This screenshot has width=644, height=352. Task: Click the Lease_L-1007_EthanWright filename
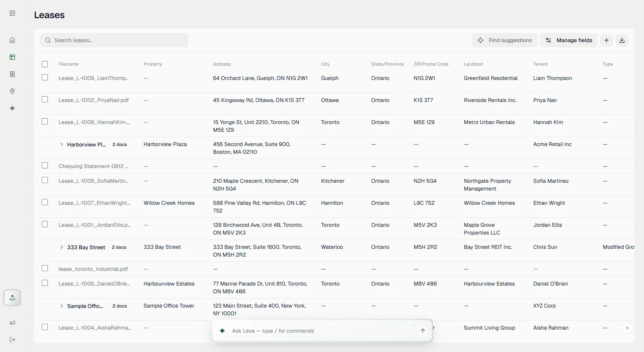(x=95, y=203)
